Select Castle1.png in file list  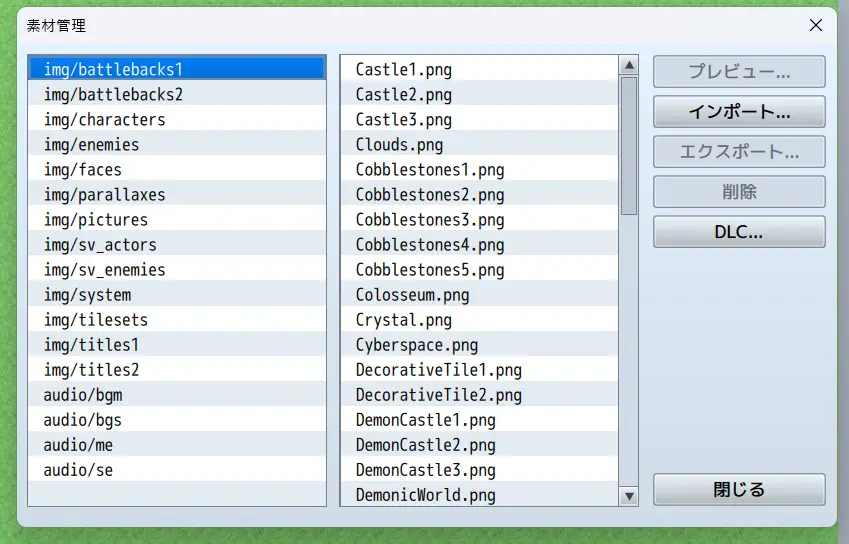click(x=404, y=70)
